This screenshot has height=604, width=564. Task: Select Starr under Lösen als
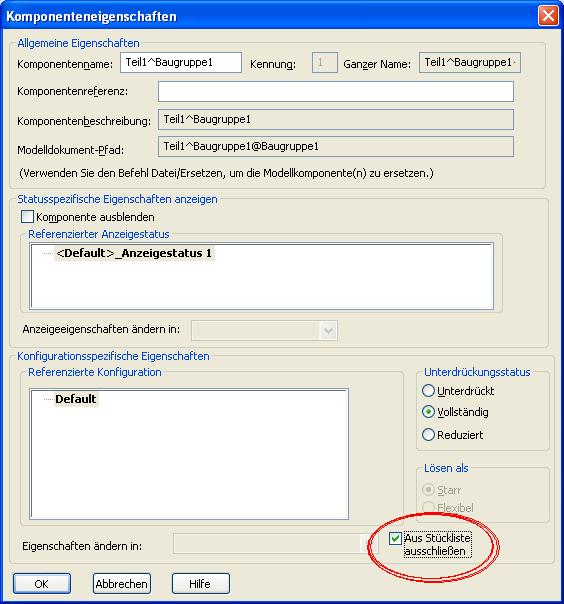(428, 490)
